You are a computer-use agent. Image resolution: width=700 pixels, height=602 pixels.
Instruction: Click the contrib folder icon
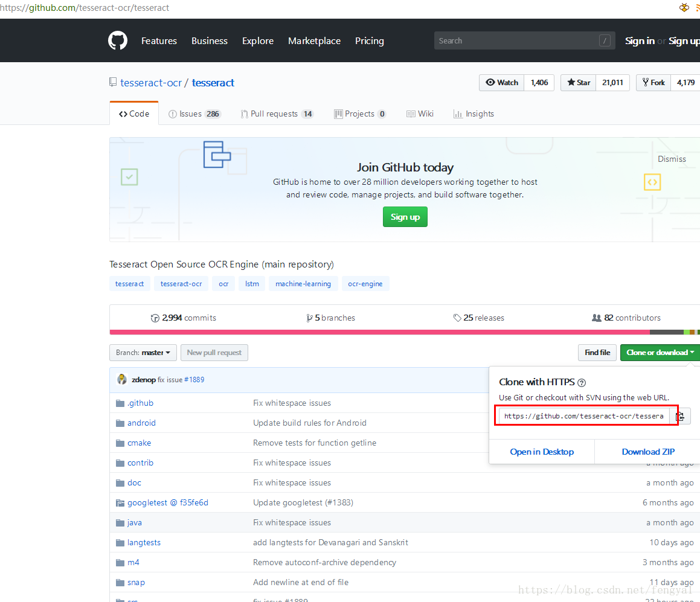tap(120, 463)
